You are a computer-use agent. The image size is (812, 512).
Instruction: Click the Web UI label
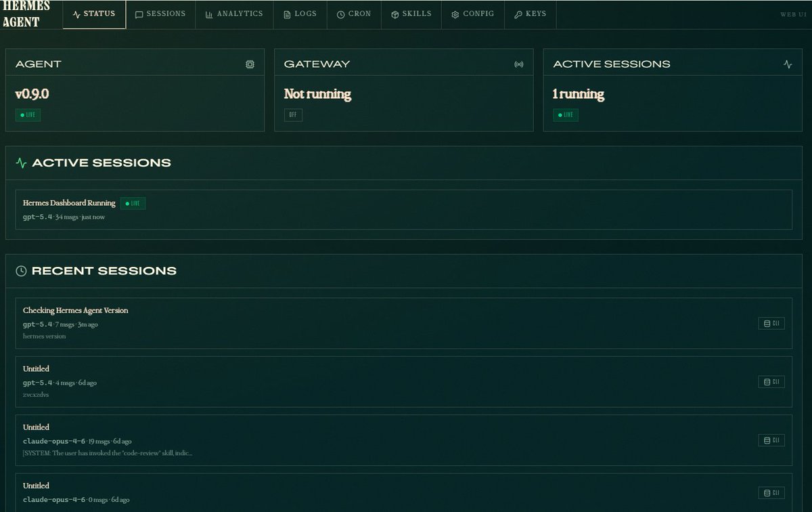click(792, 14)
